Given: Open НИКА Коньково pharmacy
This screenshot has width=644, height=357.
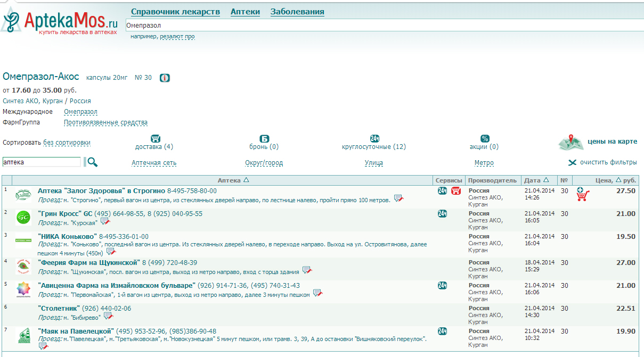Looking at the screenshot, I should (x=67, y=236).
